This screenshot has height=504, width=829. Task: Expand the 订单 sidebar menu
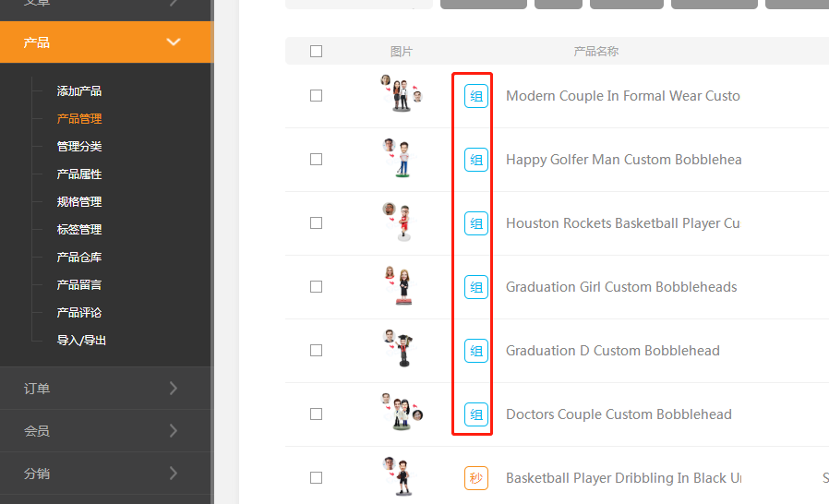pos(105,389)
